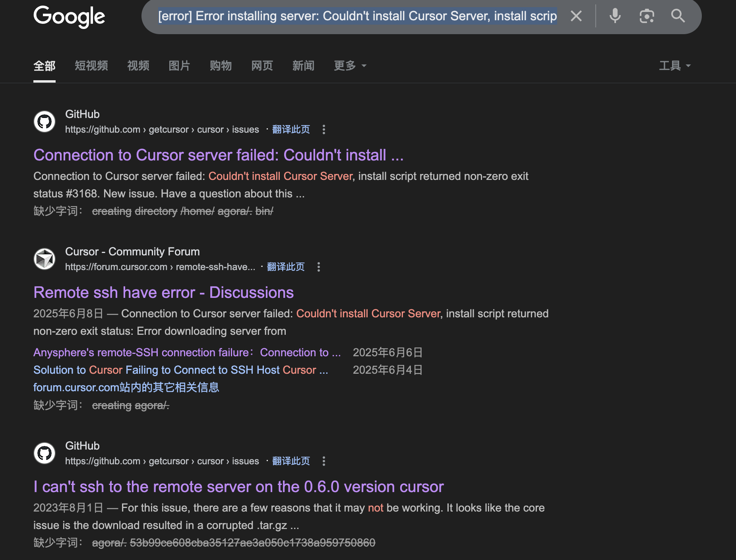Click the GitHub favicon next to first result
Image resolution: width=736 pixels, height=560 pixels.
point(44,121)
